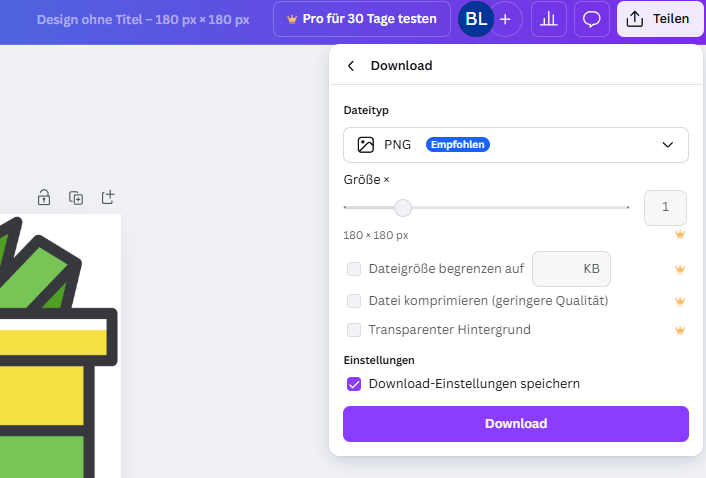
Task: Click the KB file size input field
Action: (x=571, y=270)
